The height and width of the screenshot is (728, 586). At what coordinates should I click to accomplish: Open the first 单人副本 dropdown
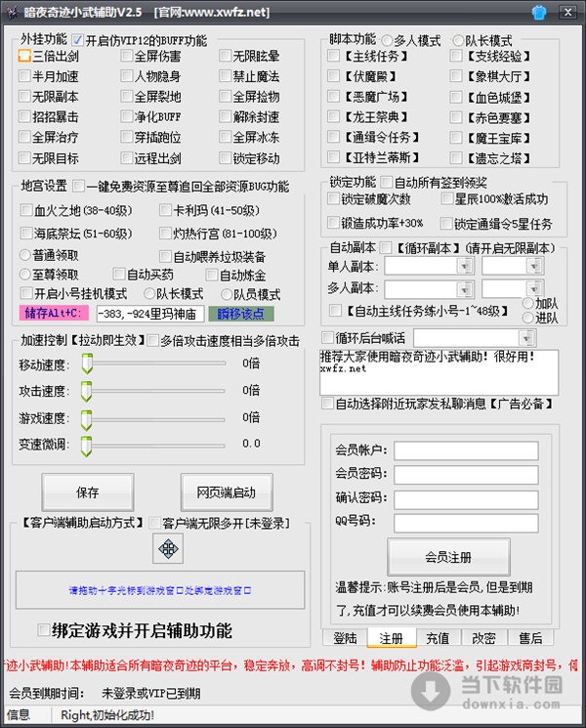(465, 266)
